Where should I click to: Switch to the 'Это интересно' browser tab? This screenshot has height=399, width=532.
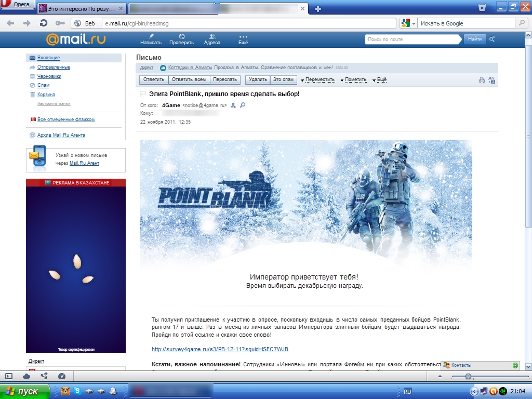click(81, 8)
